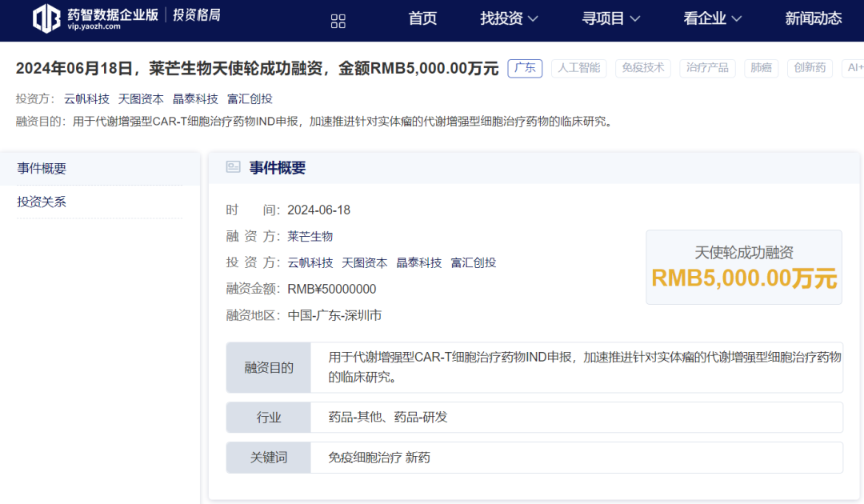
Task: Click the 肺癌 tag
Action: tap(761, 68)
